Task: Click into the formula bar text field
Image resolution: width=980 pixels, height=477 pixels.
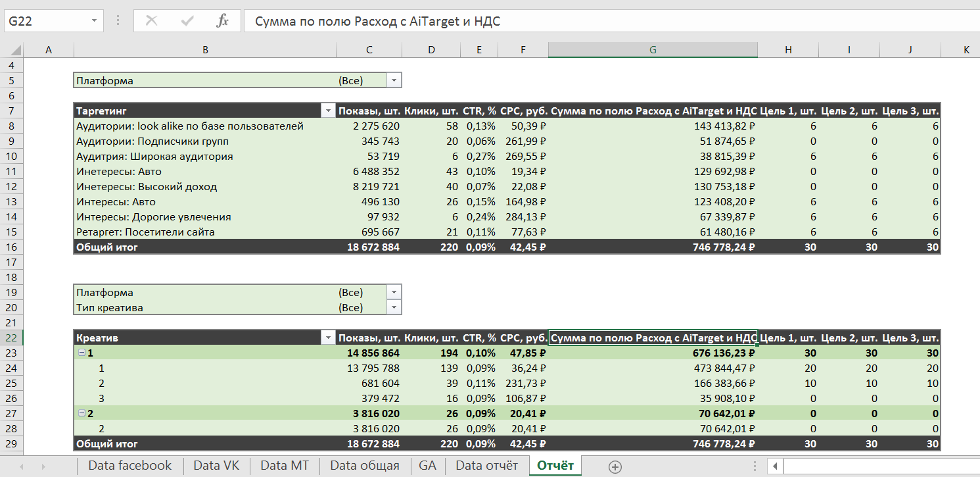Action: 592,21
